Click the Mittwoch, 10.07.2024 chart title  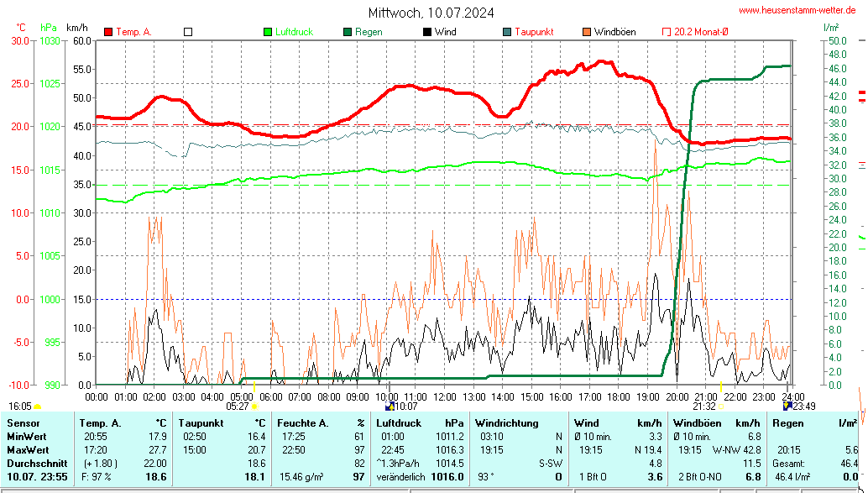coord(431,13)
